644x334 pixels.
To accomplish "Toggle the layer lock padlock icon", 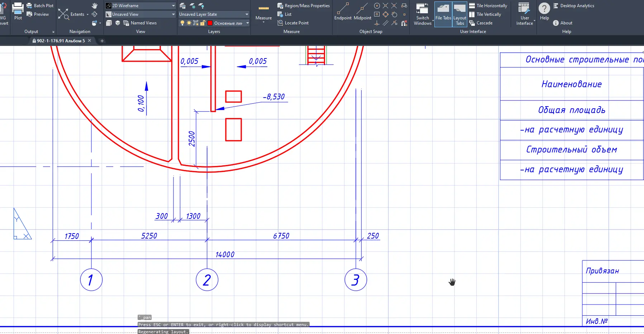I will (x=202, y=23).
